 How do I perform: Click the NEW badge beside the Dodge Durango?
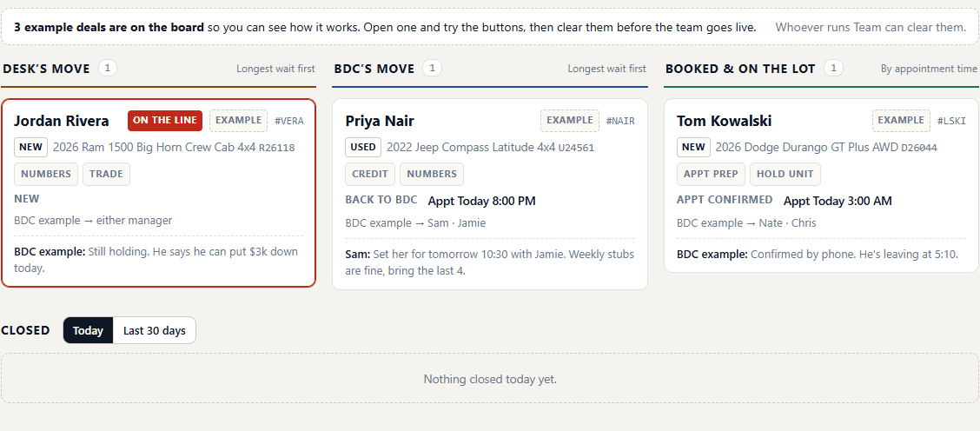click(x=693, y=148)
